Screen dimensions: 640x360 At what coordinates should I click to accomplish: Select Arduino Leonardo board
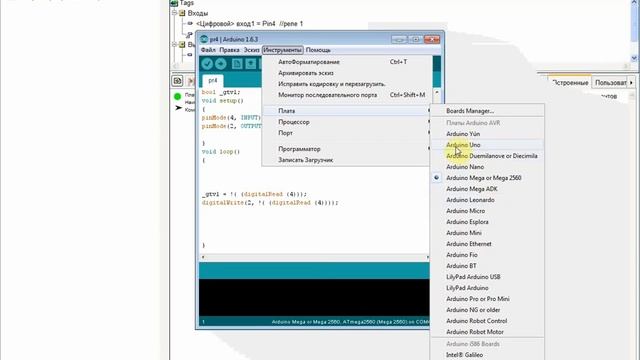[487, 200]
